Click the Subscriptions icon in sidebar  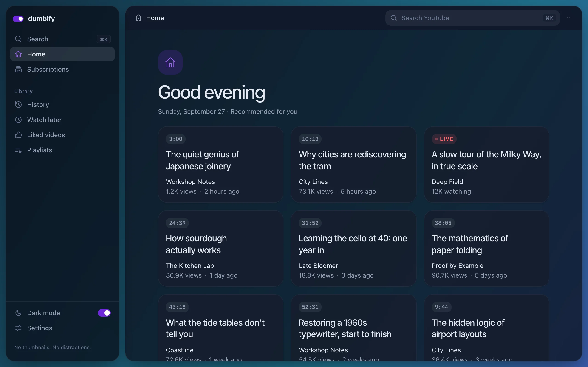click(x=18, y=70)
